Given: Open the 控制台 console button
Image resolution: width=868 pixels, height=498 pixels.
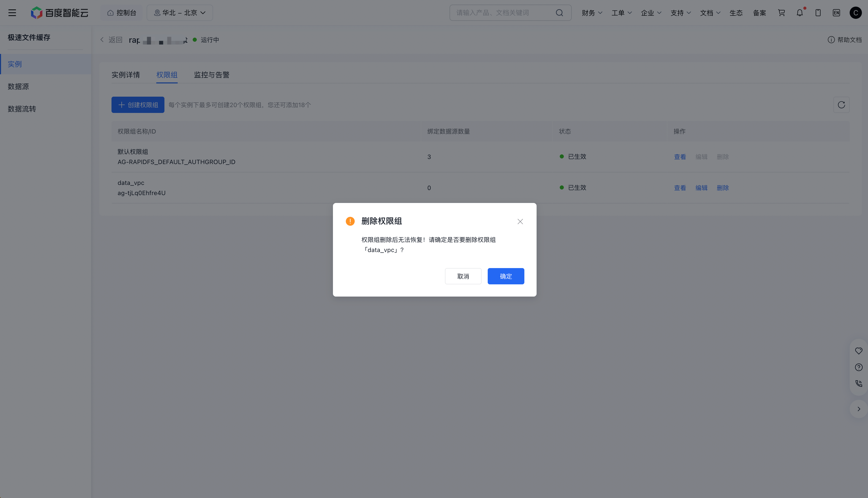Looking at the screenshot, I should pos(121,13).
